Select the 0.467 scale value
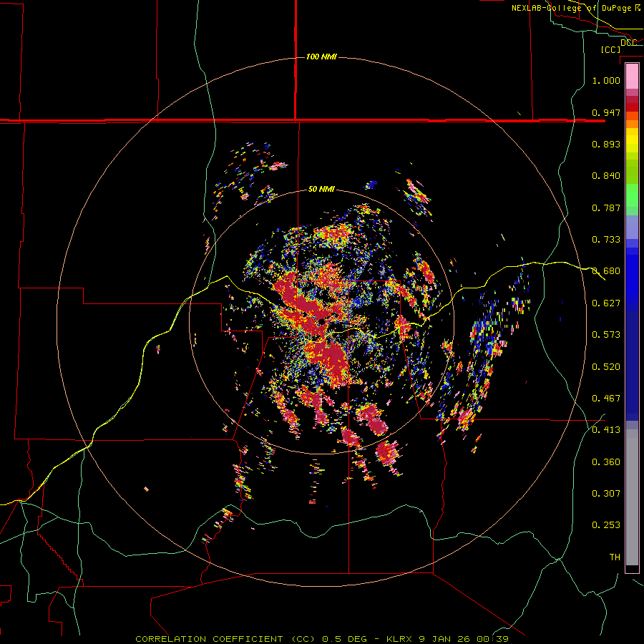 pyautogui.click(x=606, y=399)
